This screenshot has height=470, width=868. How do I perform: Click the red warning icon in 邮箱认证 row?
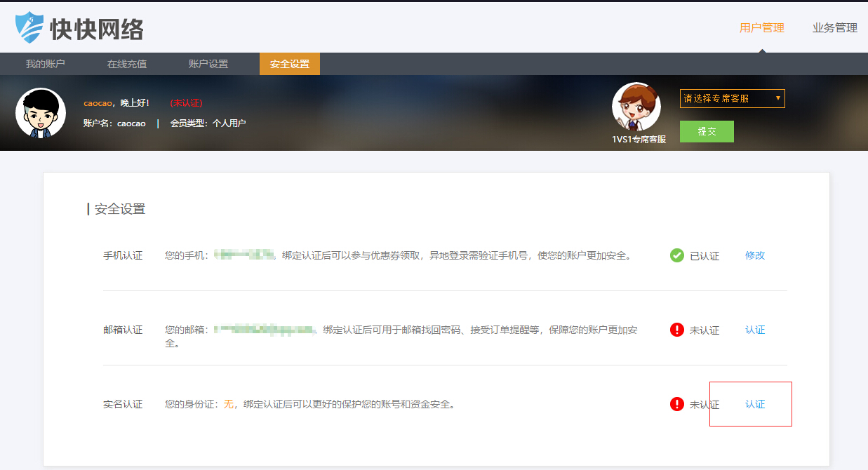tap(677, 330)
